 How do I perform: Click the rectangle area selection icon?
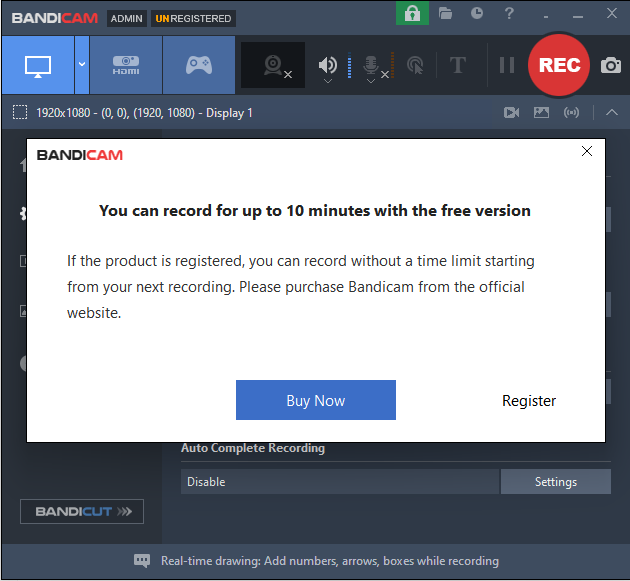click(20, 113)
